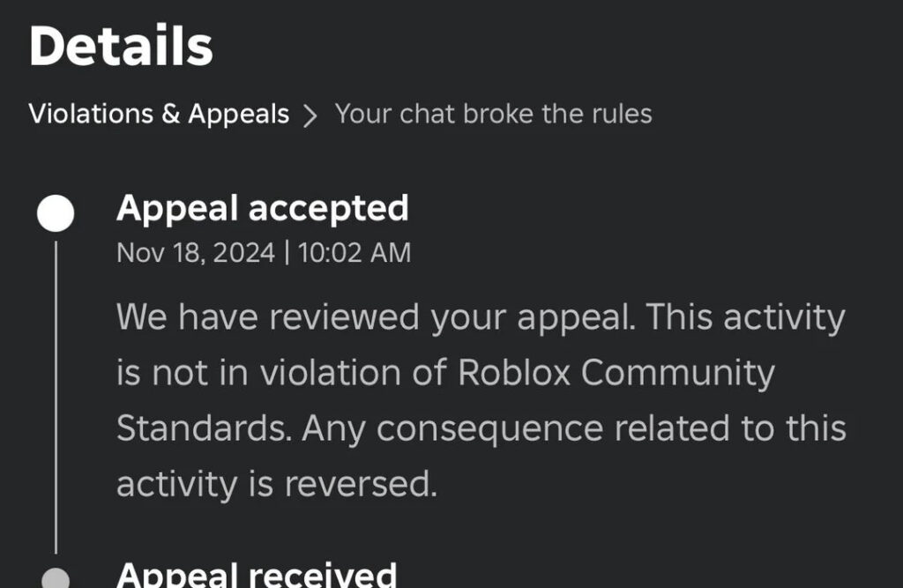Image resolution: width=903 pixels, height=588 pixels.
Task: Click the Nov 18, 2024 timestamp
Action: tap(198, 252)
